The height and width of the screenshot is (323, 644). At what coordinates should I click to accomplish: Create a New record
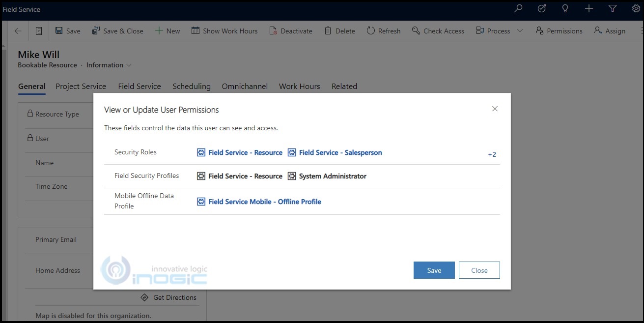(x=168, y=31)
